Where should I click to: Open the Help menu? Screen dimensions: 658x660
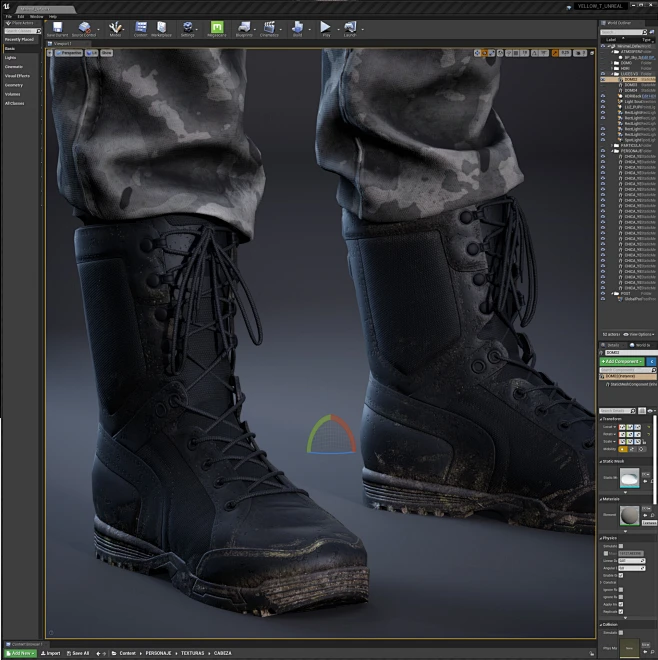click(53, 17)
